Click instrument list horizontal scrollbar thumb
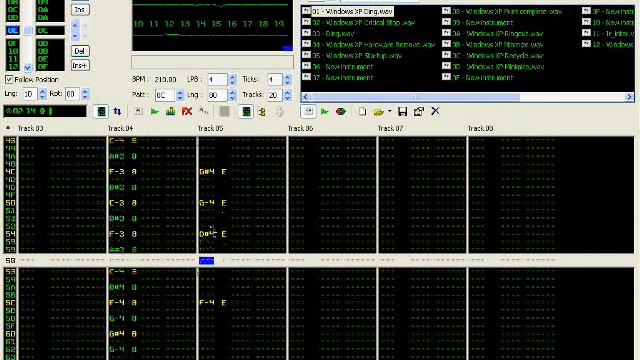Image resolution: width=640 pixels, height=360 pixels. (415, 97)
